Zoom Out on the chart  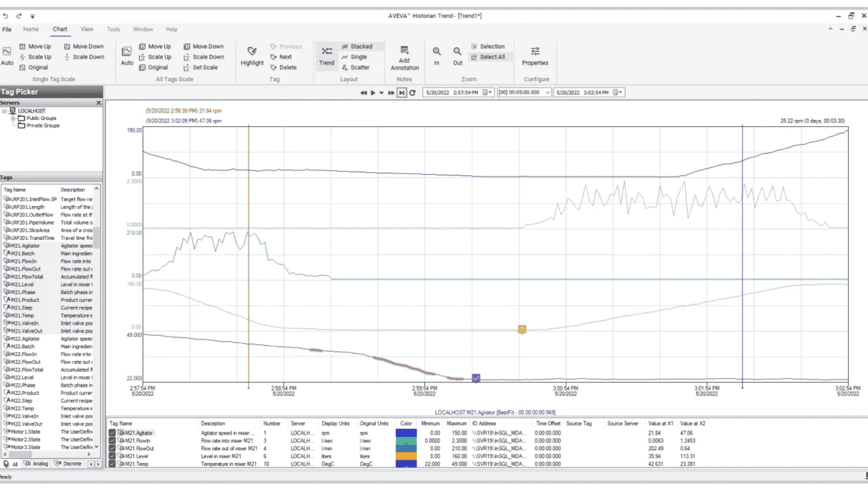[458, 52]
